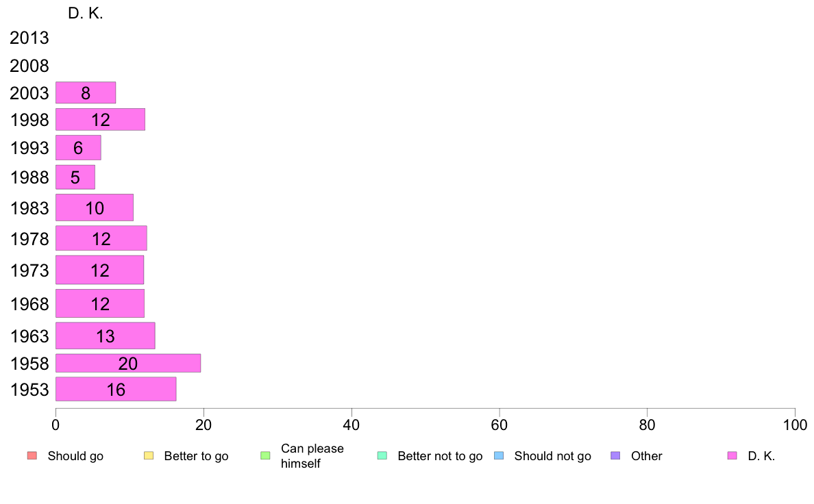Click the 100 tick on the x-axis
The width and height of the screenshot is (814, 504).
(x=795, y=425)
